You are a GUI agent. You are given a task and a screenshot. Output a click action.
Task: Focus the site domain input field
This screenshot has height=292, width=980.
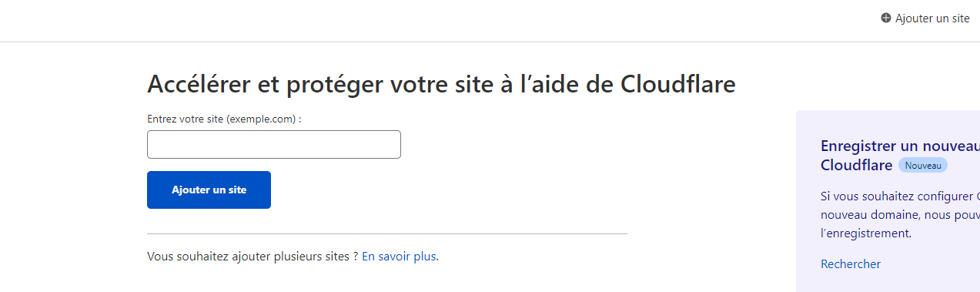[274, 145]
